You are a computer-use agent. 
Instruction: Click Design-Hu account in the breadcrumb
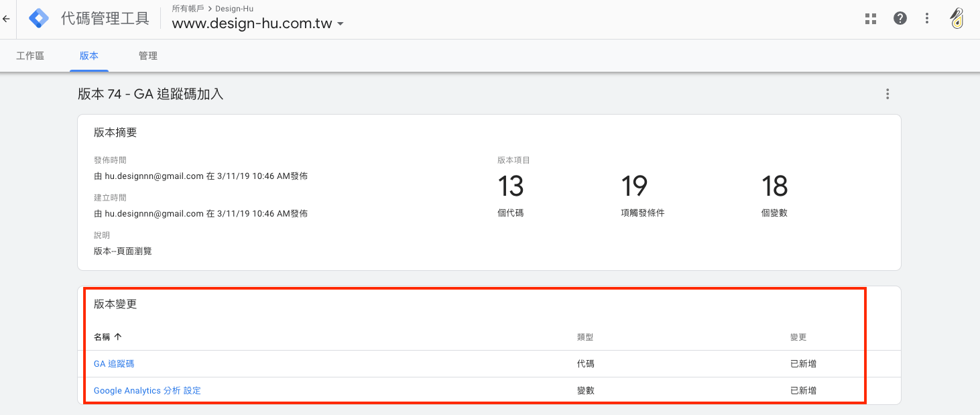tap(234, 9)
